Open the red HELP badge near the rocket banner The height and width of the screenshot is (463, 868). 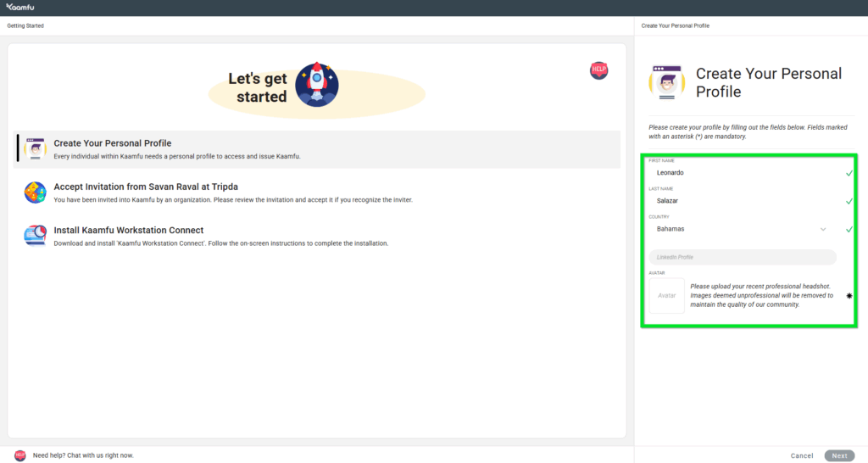598,70
